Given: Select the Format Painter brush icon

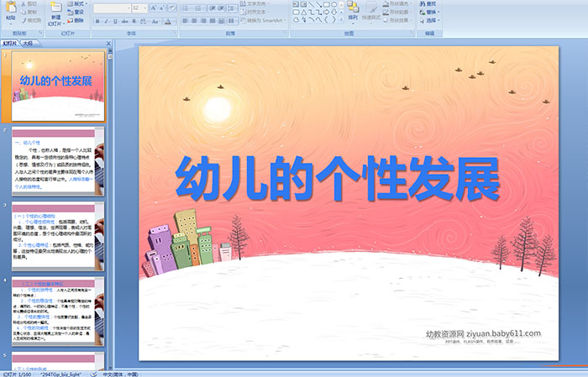Looking at the screenshot, I should pyautogui.click(x=24, y=20).
